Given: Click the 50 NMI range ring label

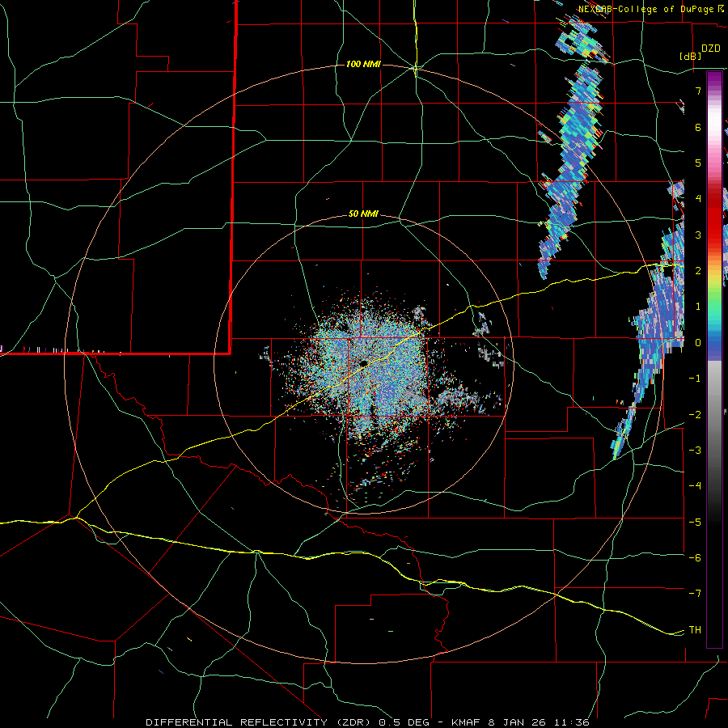Looking at the screenshot, I should tap(363, 214).
